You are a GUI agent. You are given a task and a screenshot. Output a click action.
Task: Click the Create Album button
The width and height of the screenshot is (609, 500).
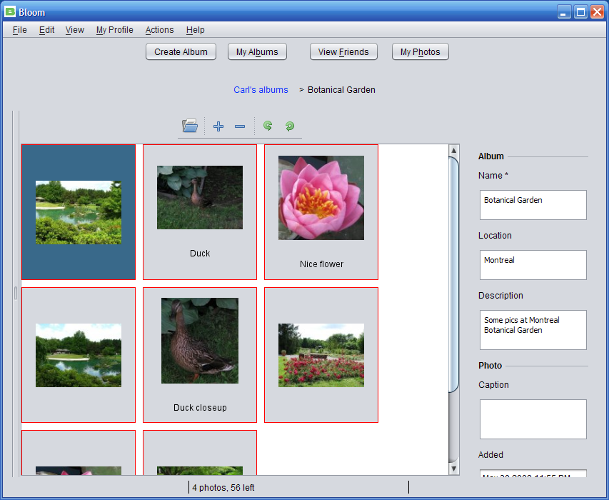pyautogui.click(x=181, y=52)
